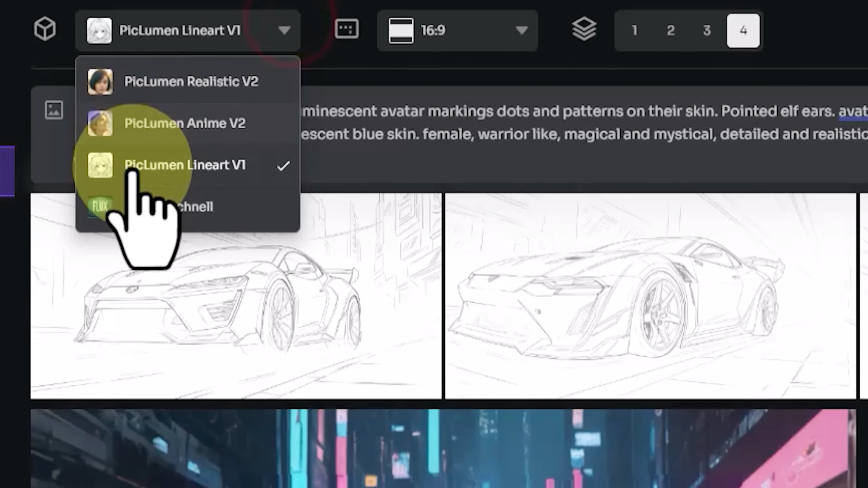868x488 pixels.
Task: Select PicLumen Realistic V2 model
Action: (187, 82)
